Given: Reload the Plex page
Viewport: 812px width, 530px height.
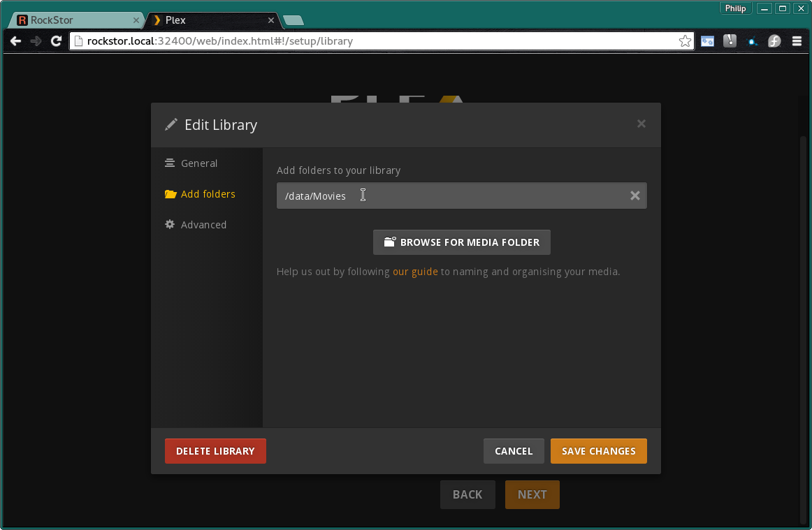Looking at the screenshot, I should pos(56,41).
